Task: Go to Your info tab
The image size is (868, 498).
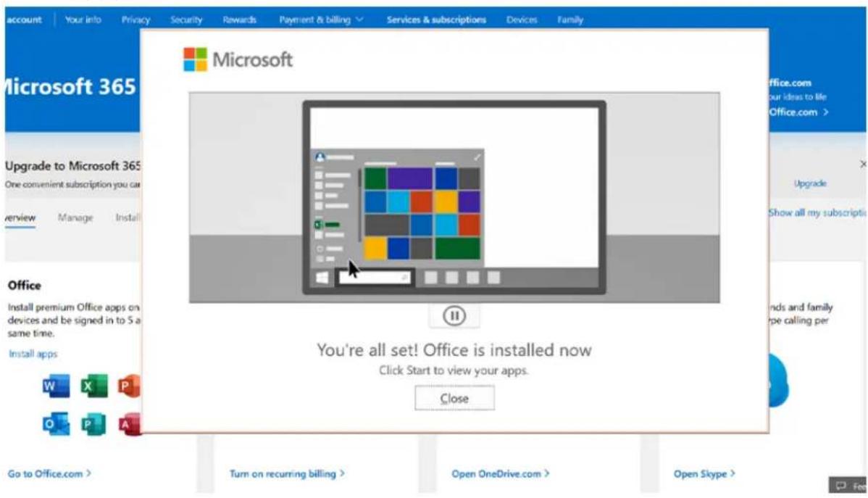Action: point(83,20)
